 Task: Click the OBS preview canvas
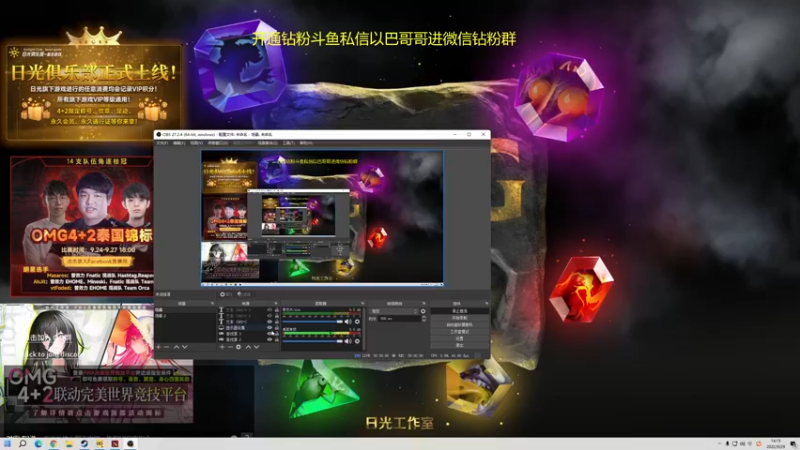322,218
